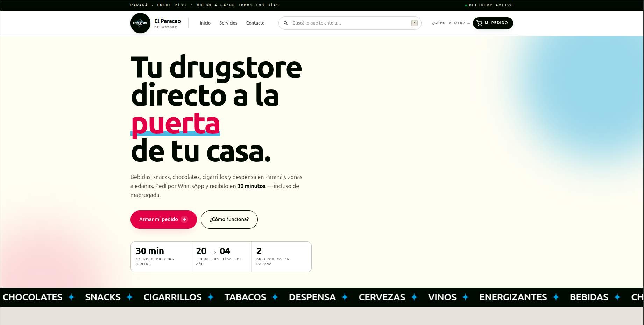Click the Paraná · Entre Ríos hours text

point(205,5)
